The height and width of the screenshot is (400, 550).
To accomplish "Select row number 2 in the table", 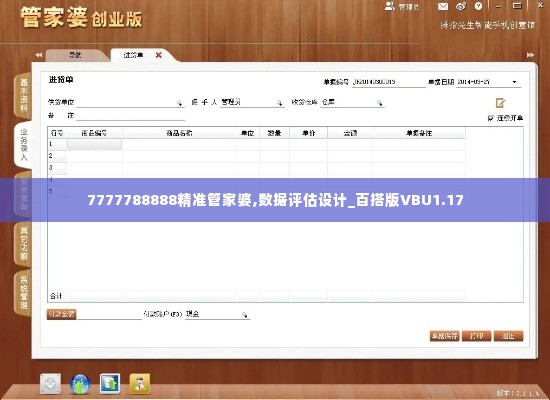I will tap(57, 156).
